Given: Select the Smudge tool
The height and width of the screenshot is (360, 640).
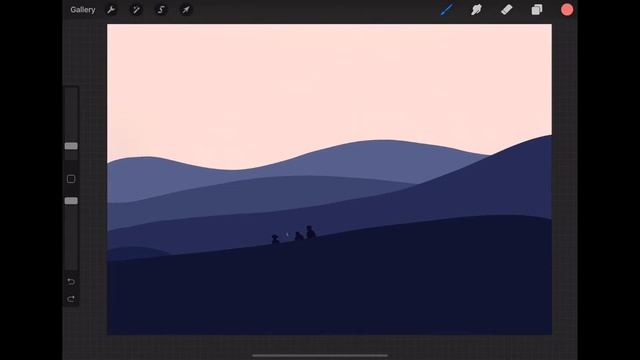Looking at the screenshot, I should (476, 10).
